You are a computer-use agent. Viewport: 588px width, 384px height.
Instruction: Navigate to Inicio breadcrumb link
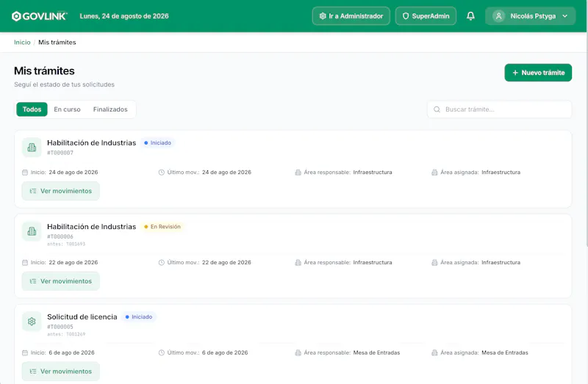click(x=22, y=43)
